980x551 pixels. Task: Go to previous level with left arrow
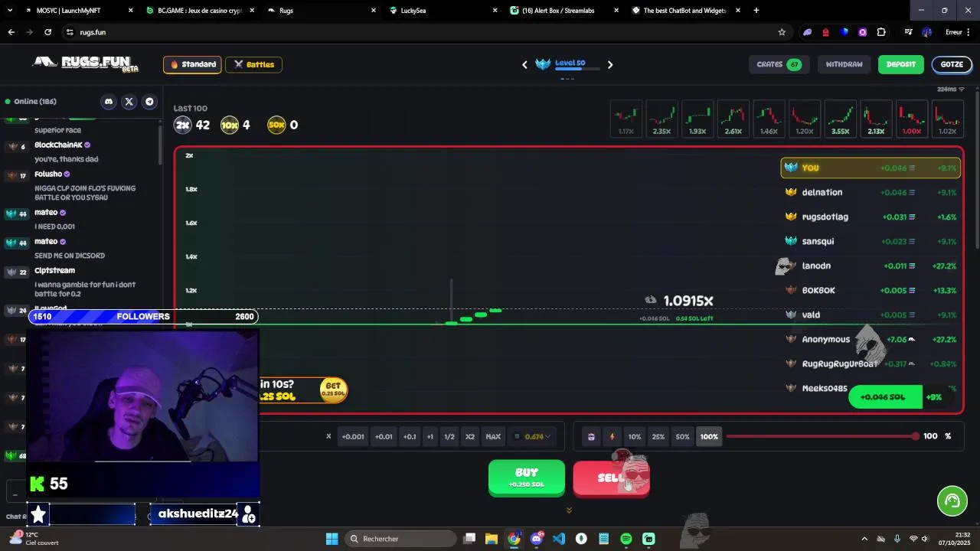click(x=524, y=64)
